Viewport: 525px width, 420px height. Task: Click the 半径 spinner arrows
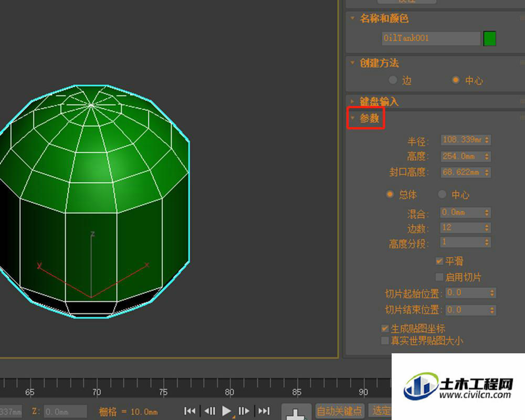[487, 140]
